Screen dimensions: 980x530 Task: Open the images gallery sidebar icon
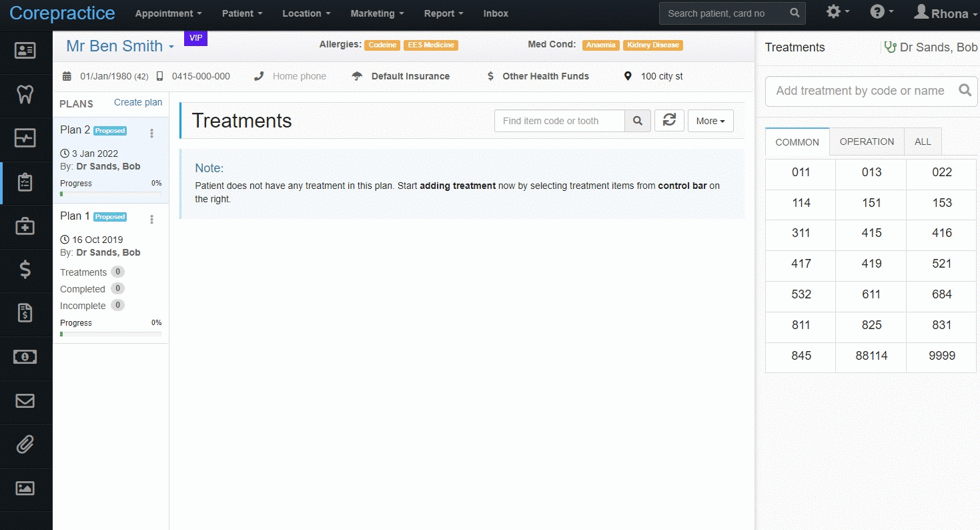25,488
